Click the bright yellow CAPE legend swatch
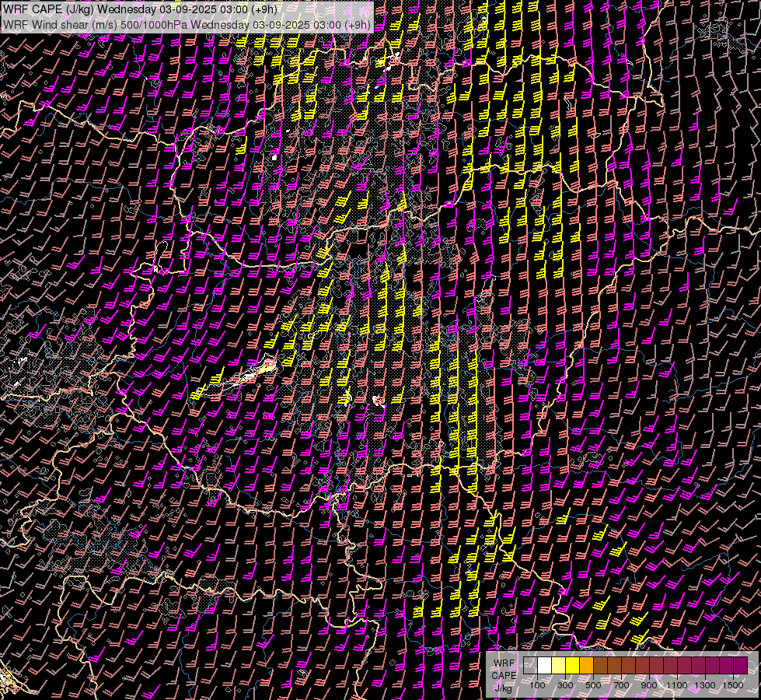The image size is (761, 700). [573, 666]
